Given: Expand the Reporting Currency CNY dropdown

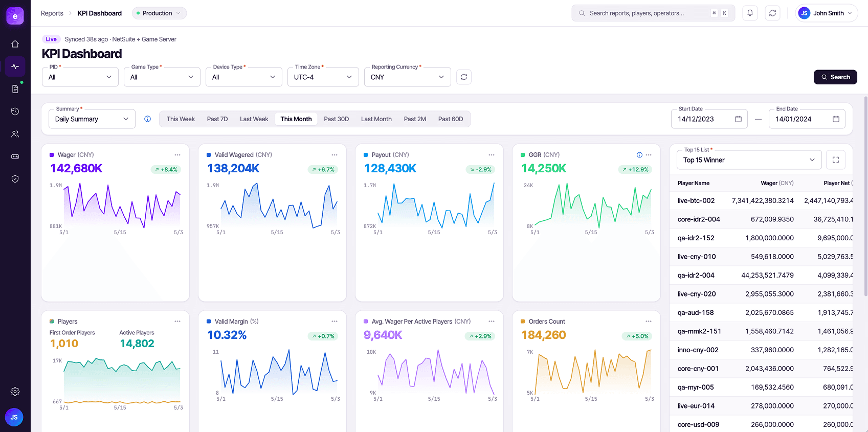Looking at the screenshot, I should pos(408,77).
